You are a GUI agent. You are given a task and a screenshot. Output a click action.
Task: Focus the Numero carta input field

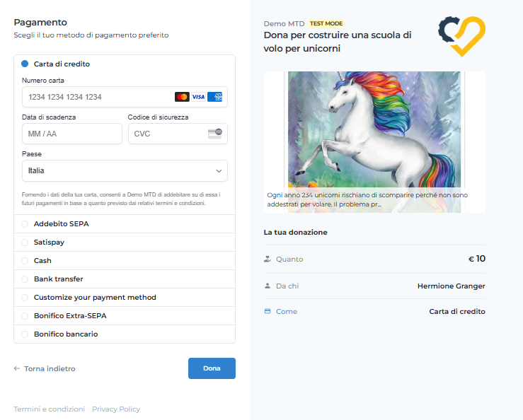coord(99,97)
